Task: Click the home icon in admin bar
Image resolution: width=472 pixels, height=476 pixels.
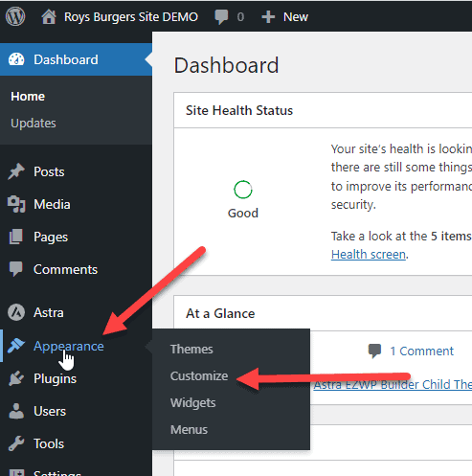Action: pos(49,16)
